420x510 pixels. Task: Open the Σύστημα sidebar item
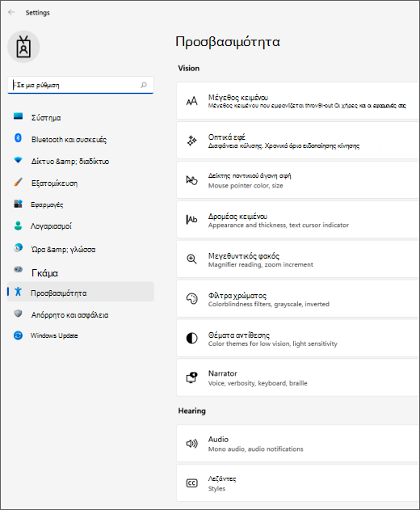81,118
